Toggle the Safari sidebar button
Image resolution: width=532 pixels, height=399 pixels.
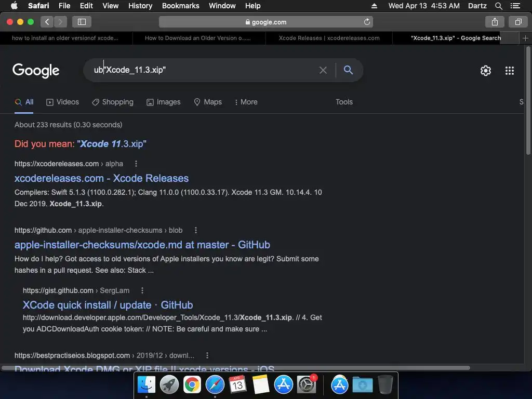click(82, 22)
